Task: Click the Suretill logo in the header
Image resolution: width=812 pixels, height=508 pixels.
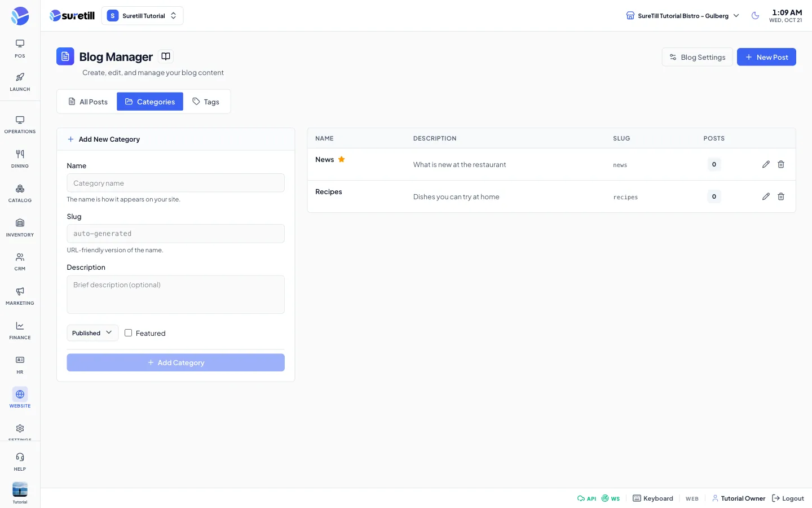Action: (x=72, y=16)
